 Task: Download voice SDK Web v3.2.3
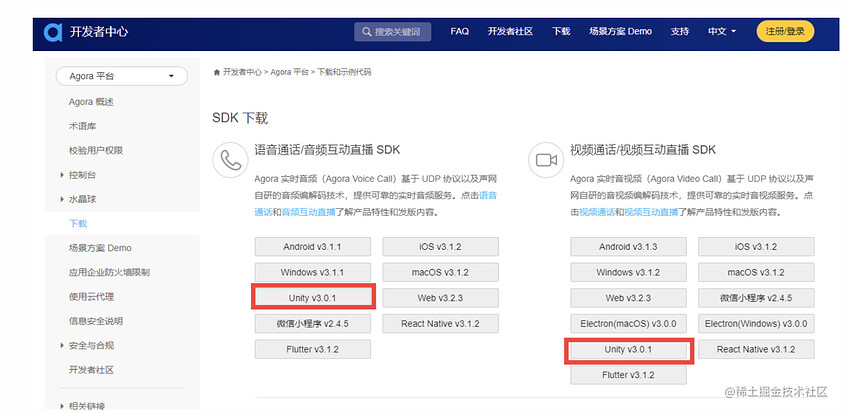click(x=440, y=298)
